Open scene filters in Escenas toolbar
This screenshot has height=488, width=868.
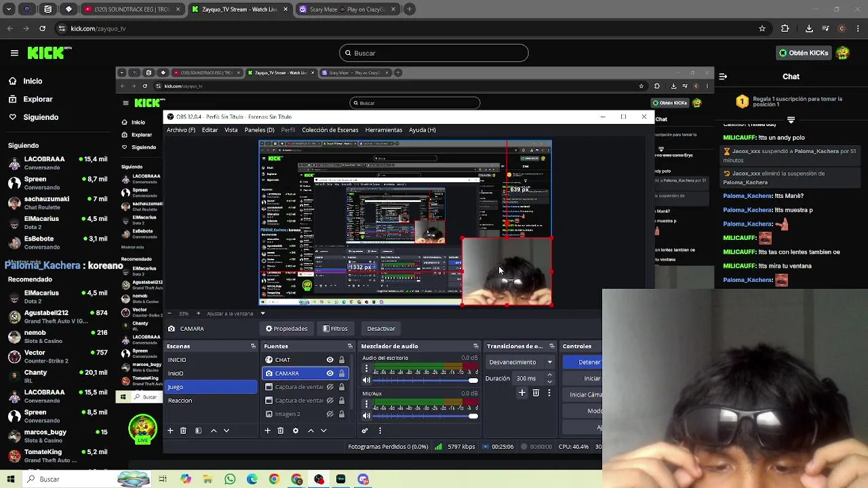198,430
